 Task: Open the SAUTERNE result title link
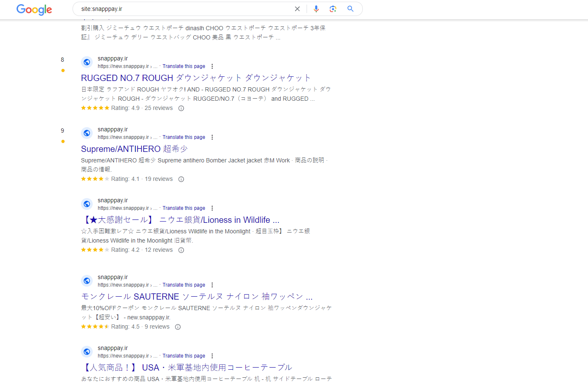point(196,297)
